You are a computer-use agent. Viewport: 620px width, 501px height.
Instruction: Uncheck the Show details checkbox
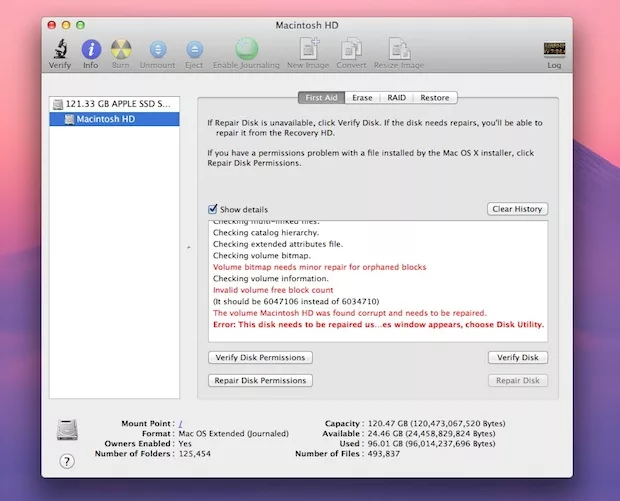[x=212, y=209]
